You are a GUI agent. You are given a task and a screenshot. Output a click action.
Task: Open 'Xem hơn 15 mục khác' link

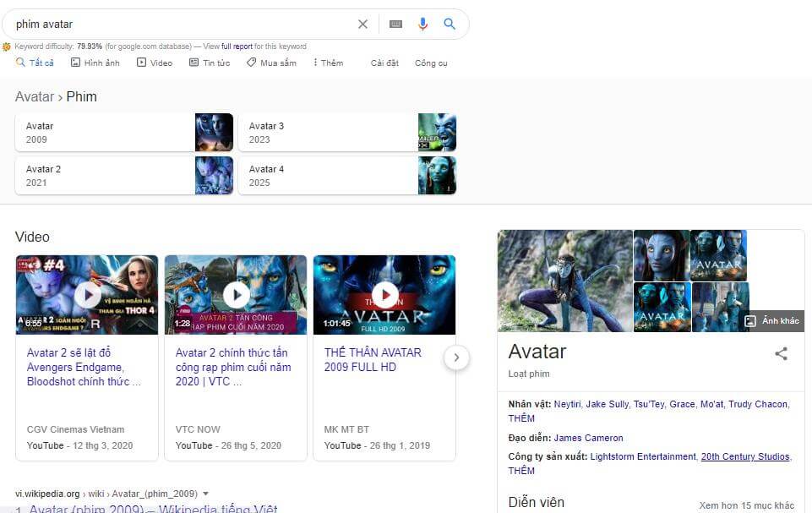747,505
